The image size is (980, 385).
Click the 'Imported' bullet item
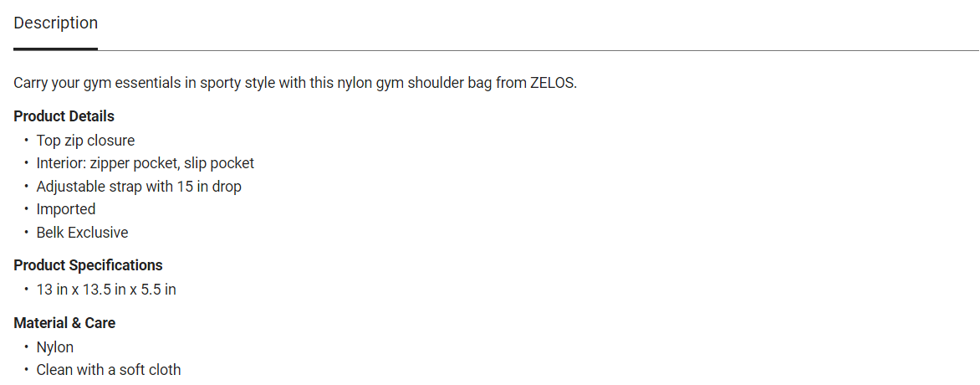[x=66, y=209]
